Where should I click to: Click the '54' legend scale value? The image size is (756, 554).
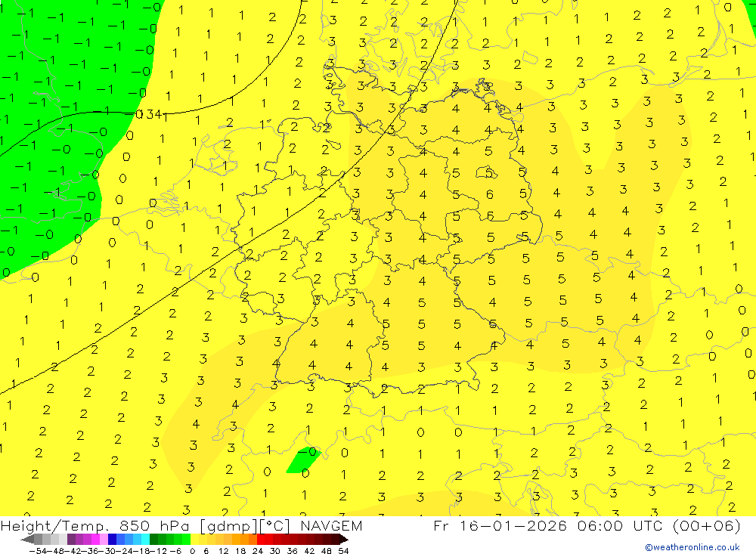(x=343, y=551)
